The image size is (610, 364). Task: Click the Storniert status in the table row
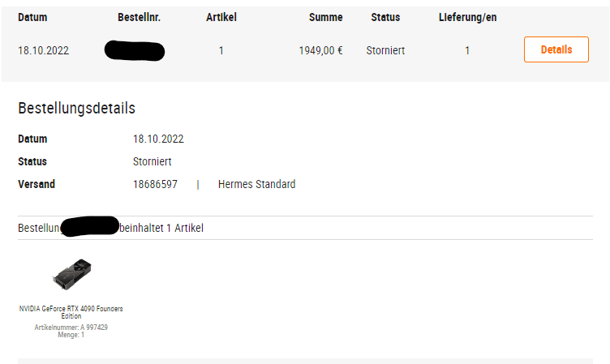385,50
